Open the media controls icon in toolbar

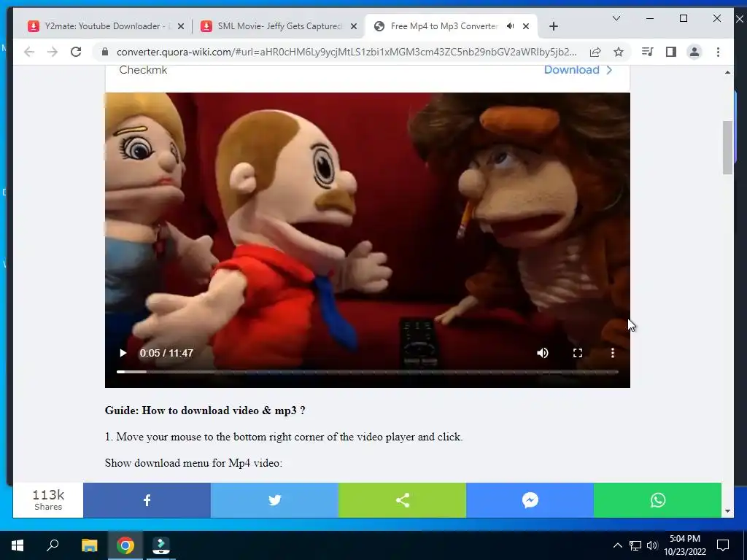click(x=648, y=52)
